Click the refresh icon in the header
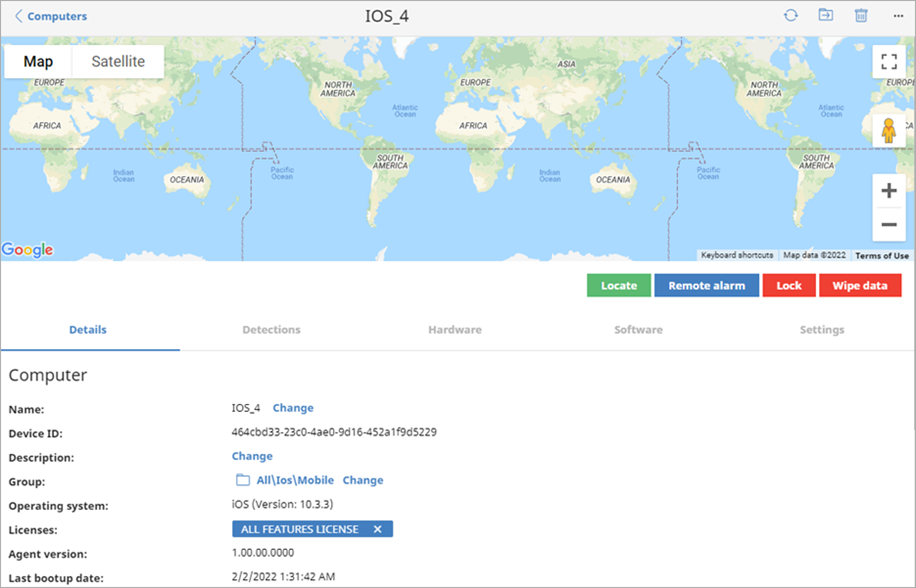This screenshot has width=916, height=588. tap(790, 16)
